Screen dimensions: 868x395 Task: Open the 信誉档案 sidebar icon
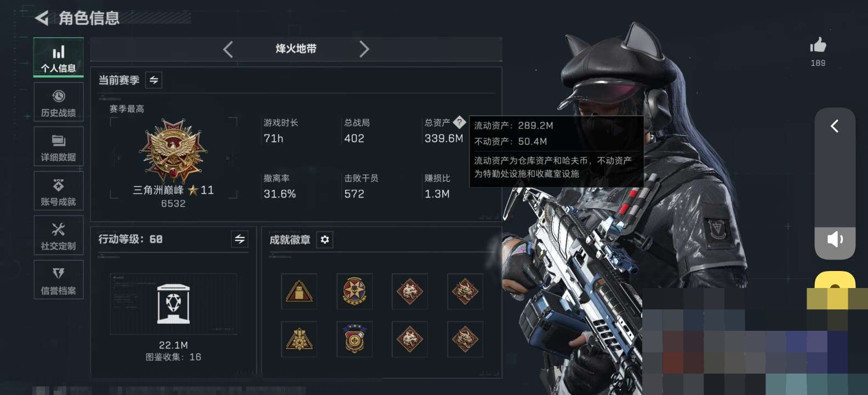pos(59,280)
